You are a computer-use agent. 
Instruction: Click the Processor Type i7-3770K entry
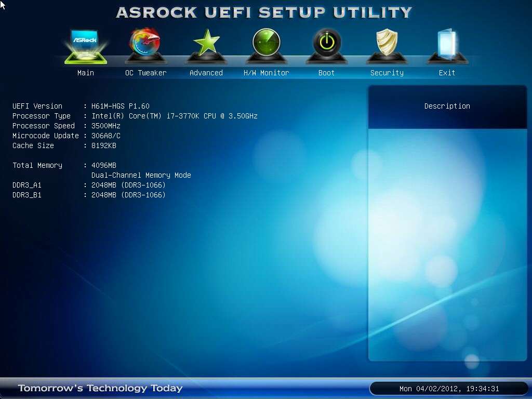[x=175, y=116]
